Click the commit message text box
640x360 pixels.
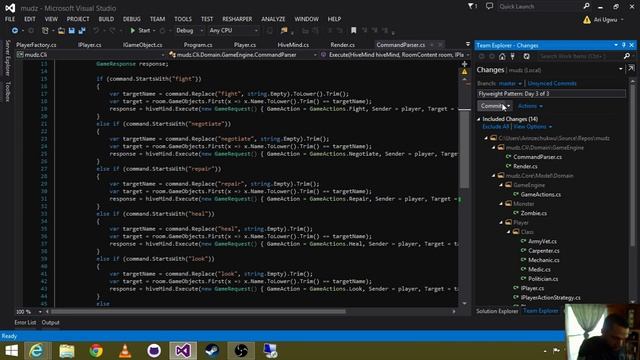[551, 94]
